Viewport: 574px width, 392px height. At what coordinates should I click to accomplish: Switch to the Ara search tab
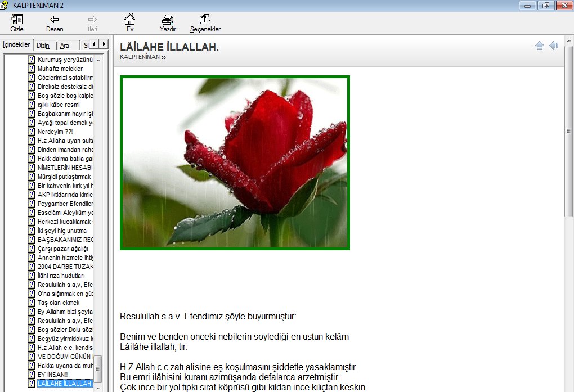click(65, 46)
